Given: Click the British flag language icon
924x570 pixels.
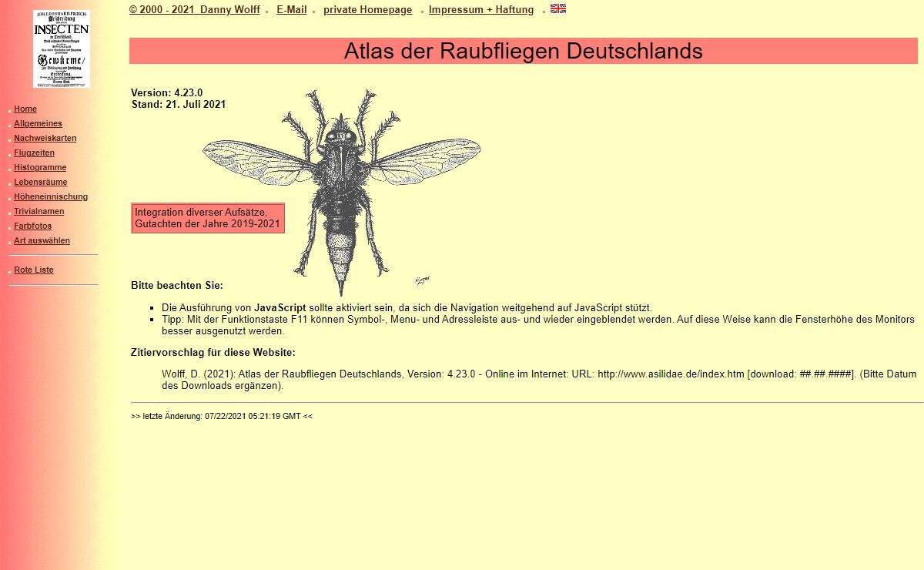Looking at the screenshot, I should coord(558,8).
